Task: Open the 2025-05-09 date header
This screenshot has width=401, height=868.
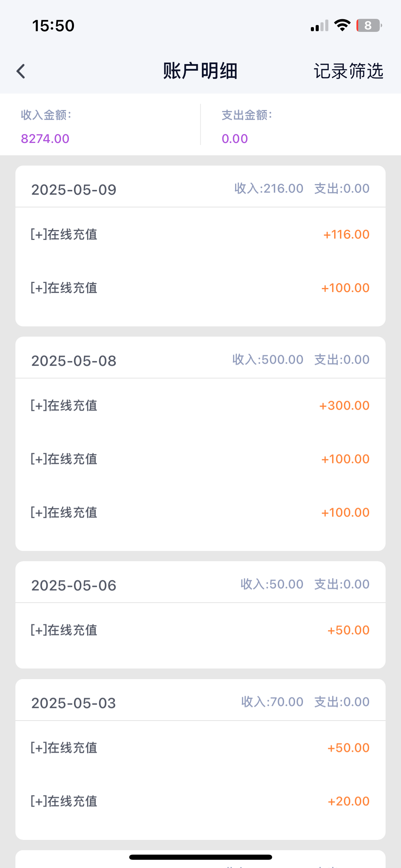Action: pos(74,190)
